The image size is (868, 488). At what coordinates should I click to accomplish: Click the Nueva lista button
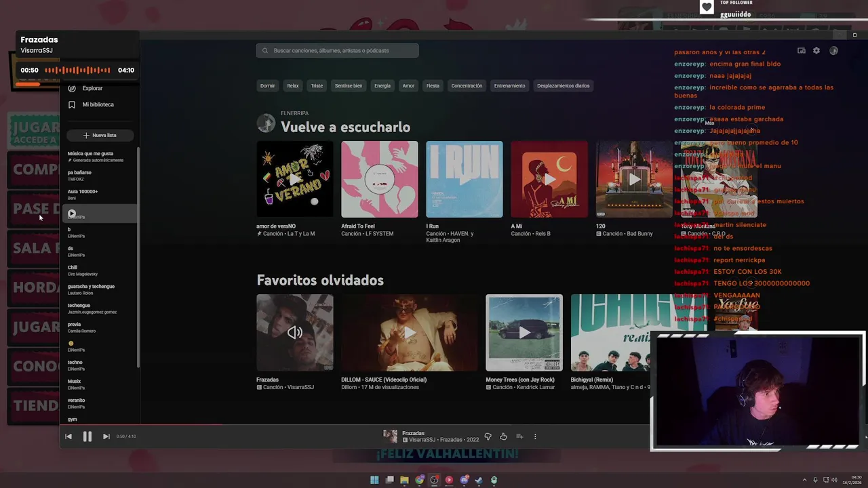tap(100, 136)
